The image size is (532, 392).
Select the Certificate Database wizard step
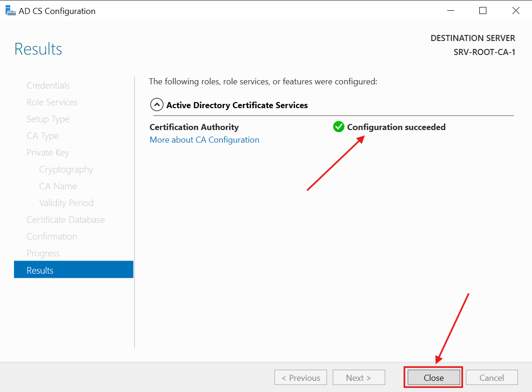tap(65, 220)
